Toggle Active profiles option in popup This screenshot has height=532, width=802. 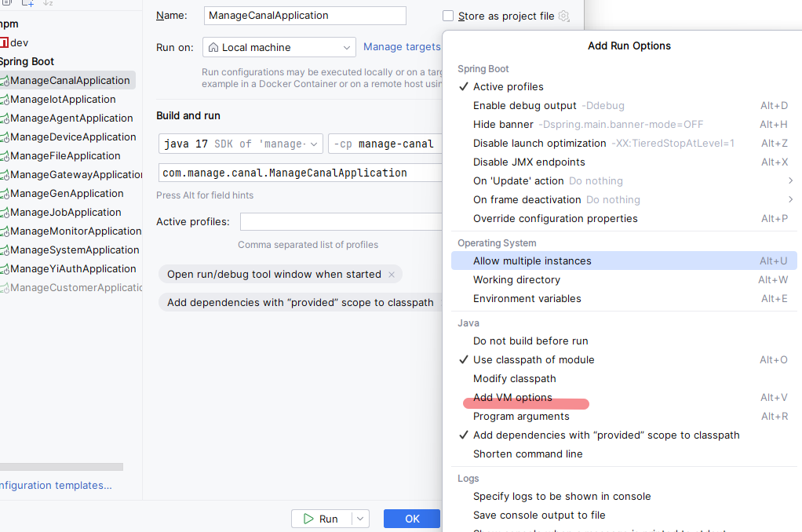pyautogui.click(x=624, y=86)
